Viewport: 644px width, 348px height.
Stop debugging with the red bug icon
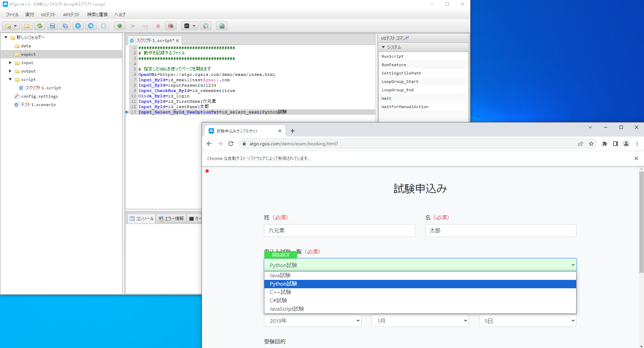pyautogui.click(x=170, y=26)
